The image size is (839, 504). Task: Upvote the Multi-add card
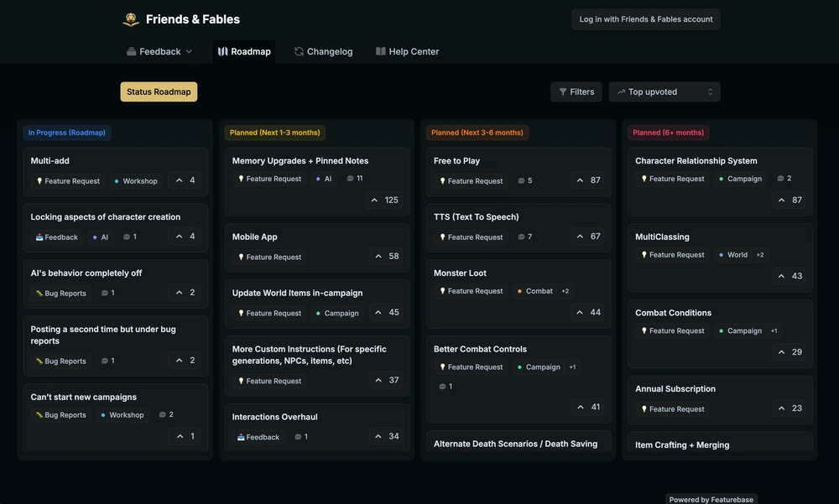pos(185,180)
